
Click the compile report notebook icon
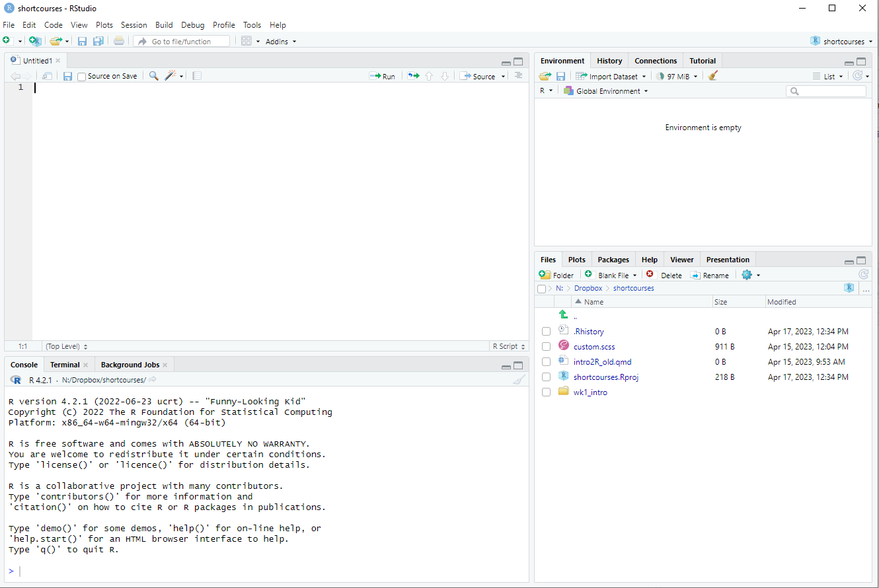197,76
